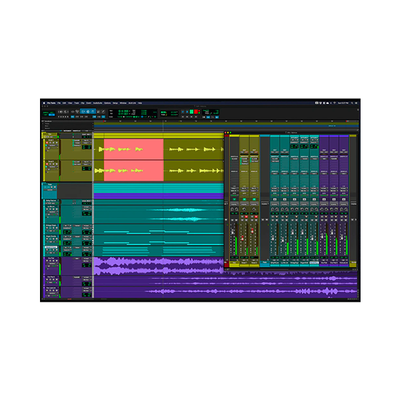Adjust the first purple mixer strip fader
This screenshot has height=400, width=400.
click(322, 236)
